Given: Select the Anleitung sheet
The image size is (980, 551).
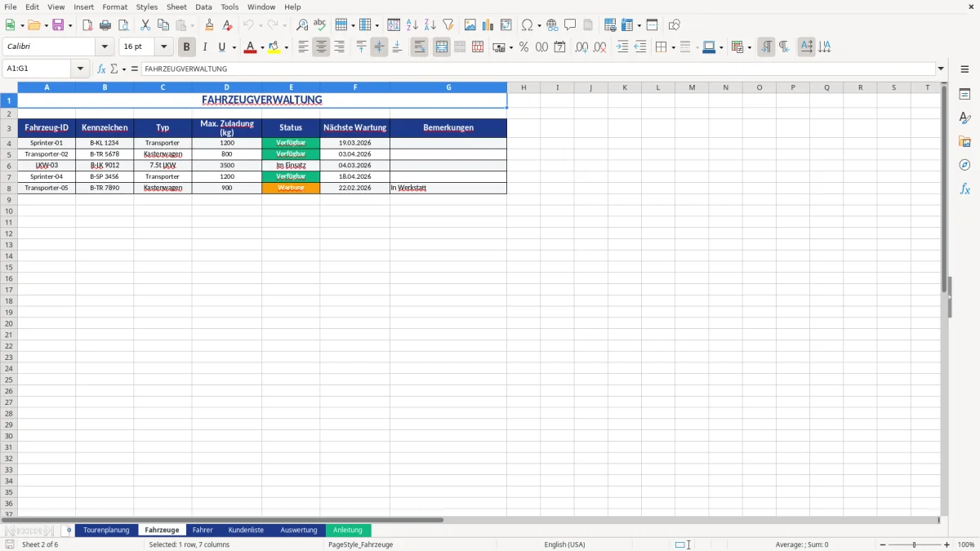Looking at the screenshot, I should pos(348,530).
